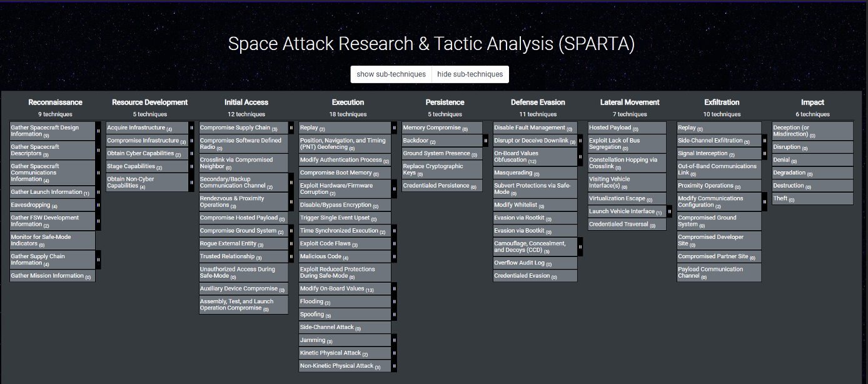
Task: Open Evasion via Rootkit technique
Action: (x=535, y=218)
